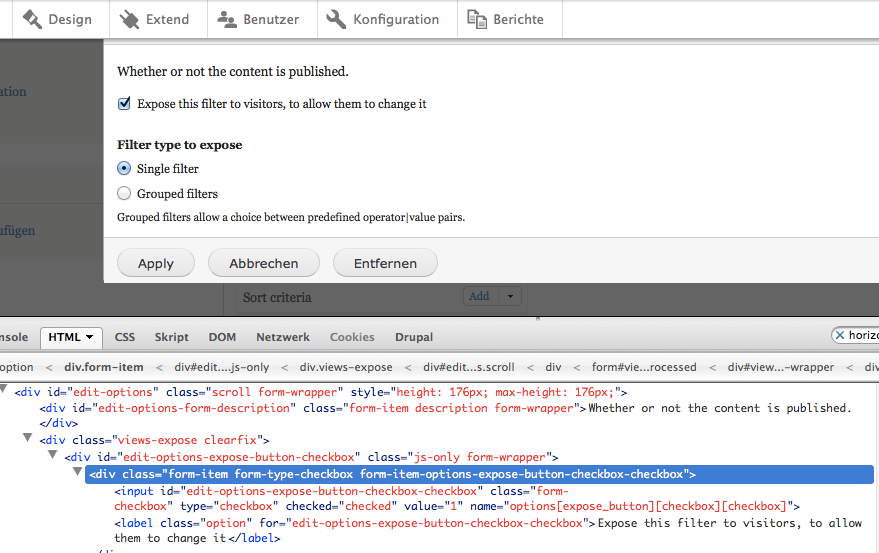
Task: Open the Design admin menu
Action: (57, 19)
